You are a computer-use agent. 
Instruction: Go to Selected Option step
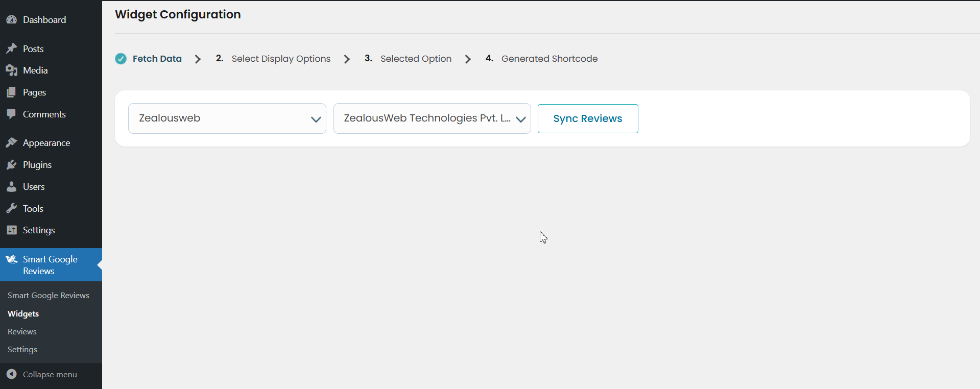[416, 59]
